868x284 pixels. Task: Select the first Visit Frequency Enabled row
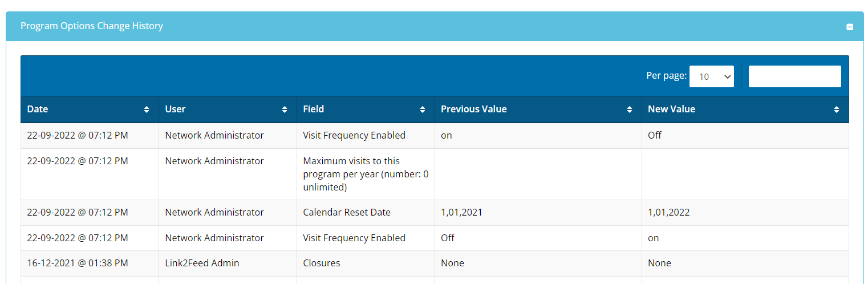354,135
